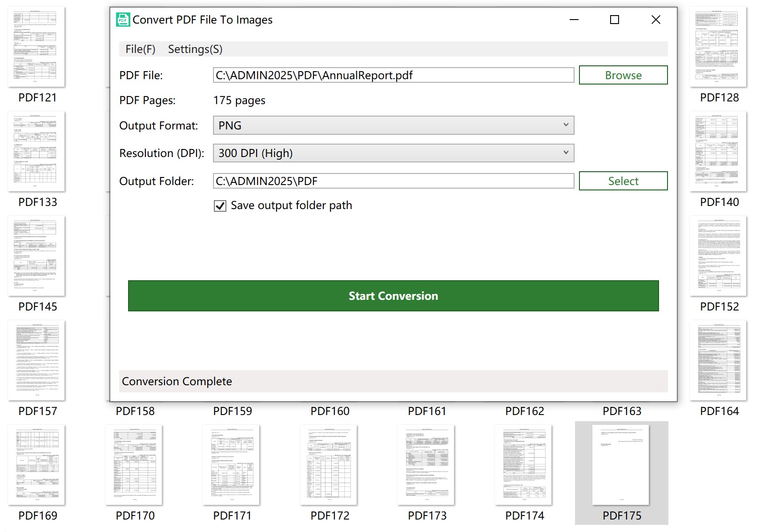
Task: Select the PDF173 thumbnail in file explorer
Action: [426, 465]
